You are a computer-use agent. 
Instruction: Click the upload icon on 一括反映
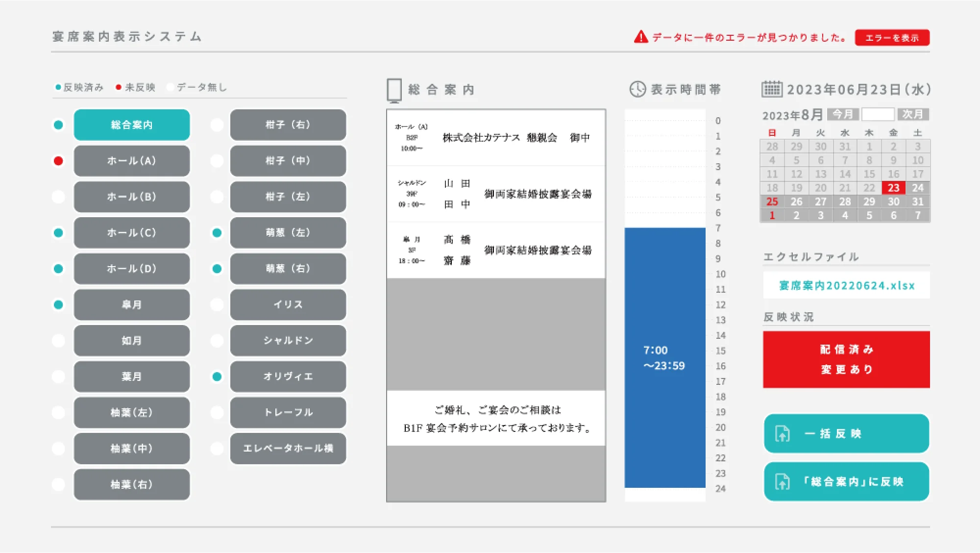pyautogui.click(x=783, y=434)
